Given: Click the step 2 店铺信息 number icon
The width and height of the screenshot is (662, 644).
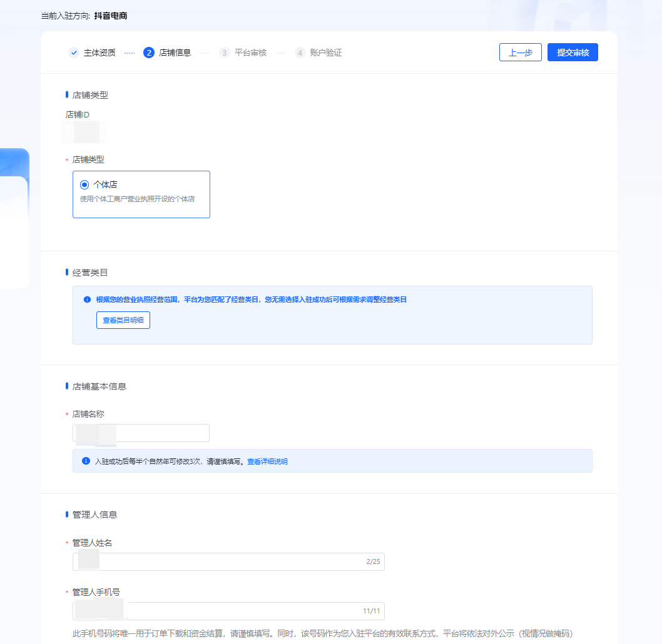Looking at the screenshot, I should [x=149, y=53].
